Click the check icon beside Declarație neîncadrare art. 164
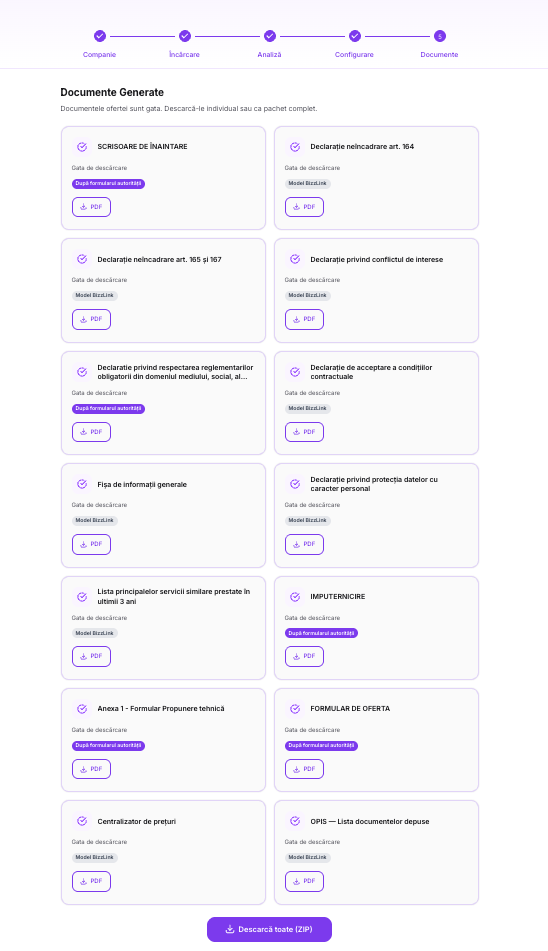 (x=295, y=147)
